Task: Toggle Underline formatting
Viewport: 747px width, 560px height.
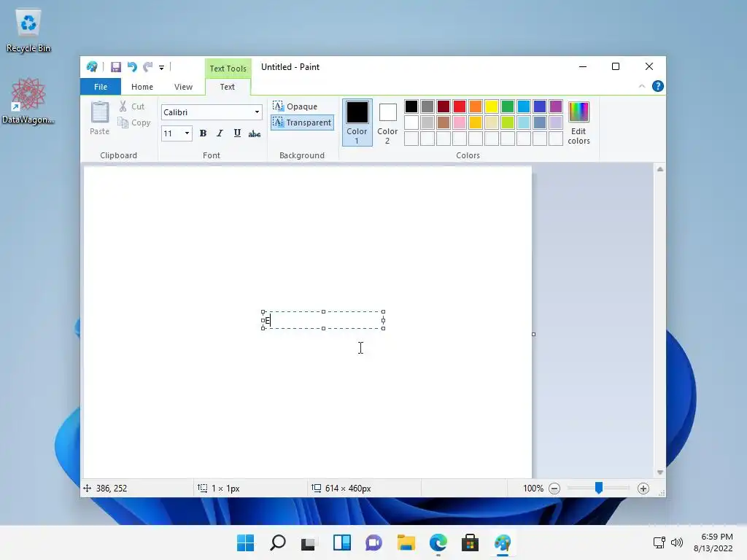Action: point(237,133)
